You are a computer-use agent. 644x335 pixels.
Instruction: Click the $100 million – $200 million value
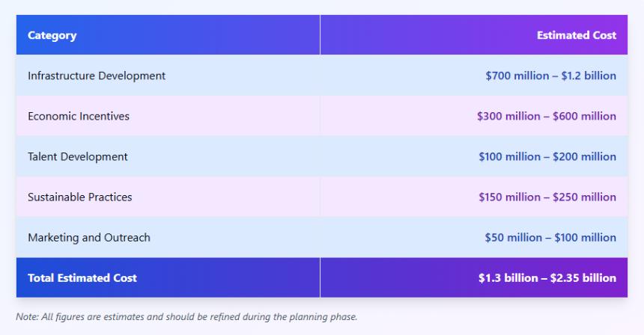point(547,156)
